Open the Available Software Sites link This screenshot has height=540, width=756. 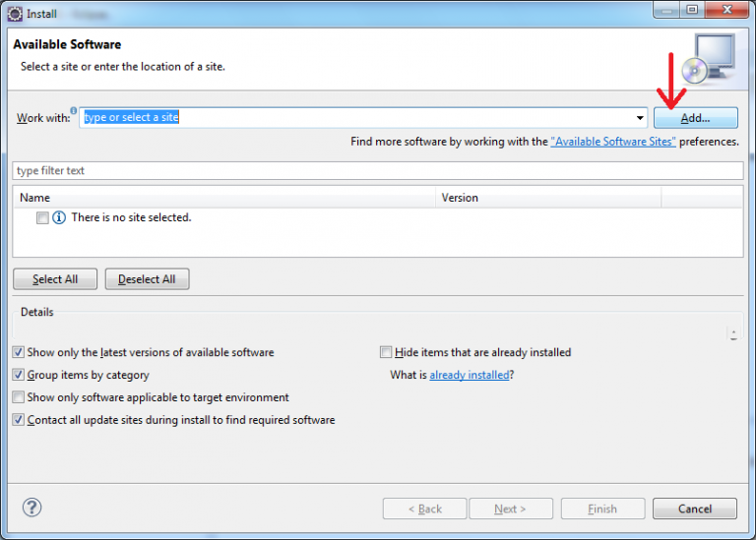coord(613,142)
